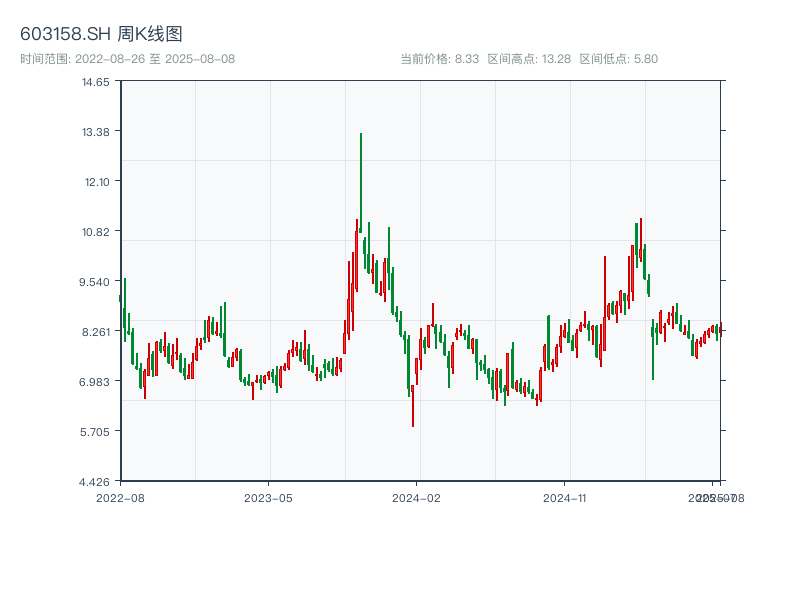Screen dimensions: 800x600
Task: Select the 时间范围 date range text
Action: (x=127, y=59)
